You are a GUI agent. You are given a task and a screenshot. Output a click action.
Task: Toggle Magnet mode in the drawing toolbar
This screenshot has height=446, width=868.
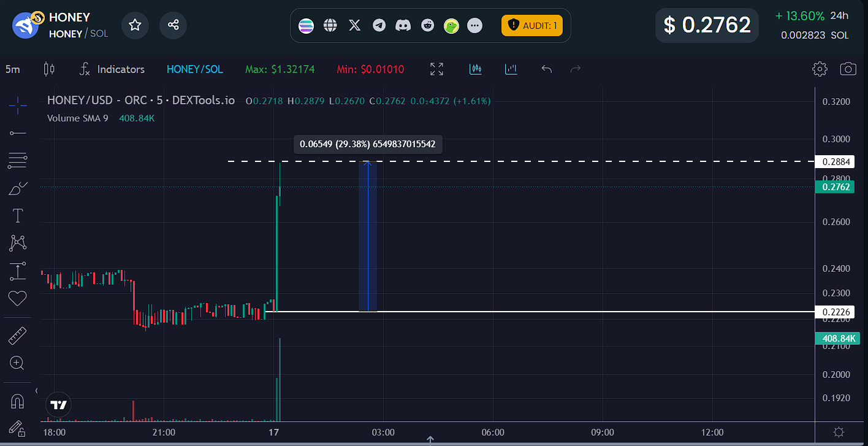(x=18, y=401)
